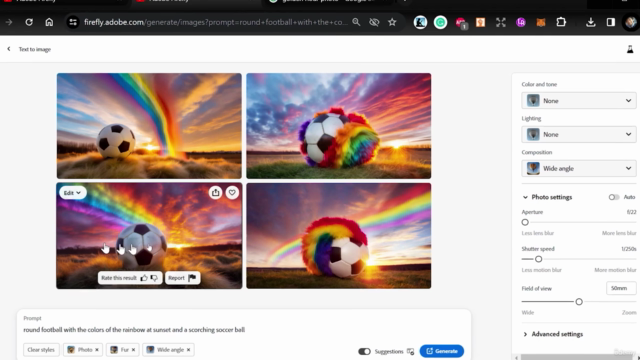Viewport: 640px width, 360px height.
Task: Click the Aperture slider handle
Action: coord(525,222)
